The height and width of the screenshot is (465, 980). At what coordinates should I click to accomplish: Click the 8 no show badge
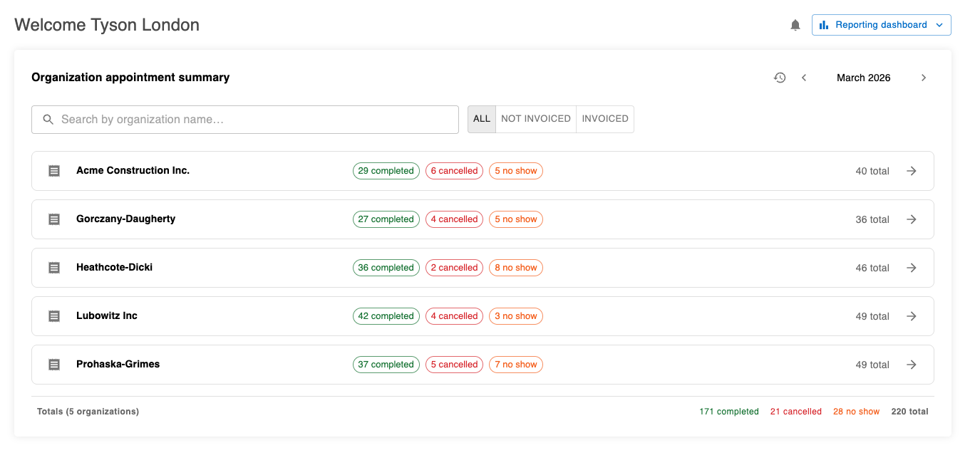point(516,268)
